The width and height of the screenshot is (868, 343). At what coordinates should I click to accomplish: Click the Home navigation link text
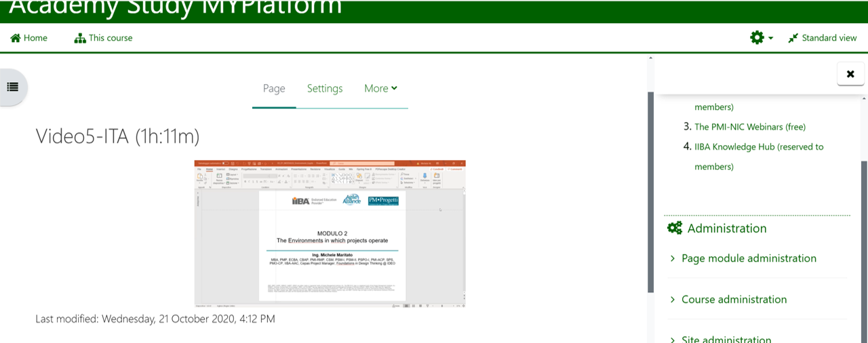pos(35,38)
